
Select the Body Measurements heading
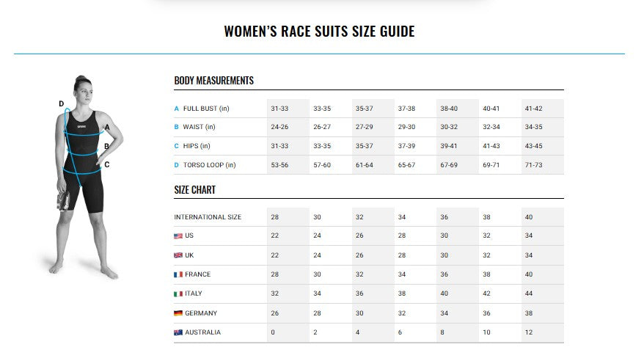coord(213,81)
